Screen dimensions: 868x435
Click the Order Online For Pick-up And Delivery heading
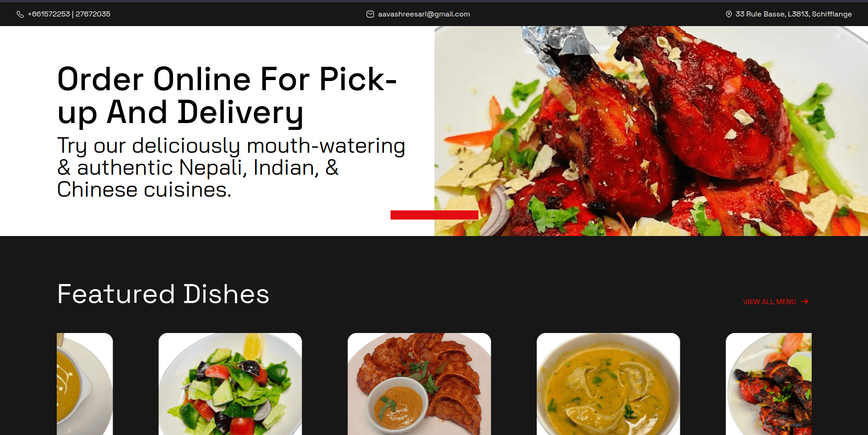(227, 96)
